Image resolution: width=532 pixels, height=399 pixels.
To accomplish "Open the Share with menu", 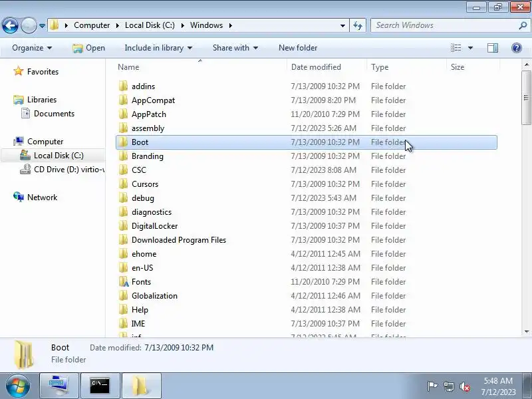I will pos(235,48).
